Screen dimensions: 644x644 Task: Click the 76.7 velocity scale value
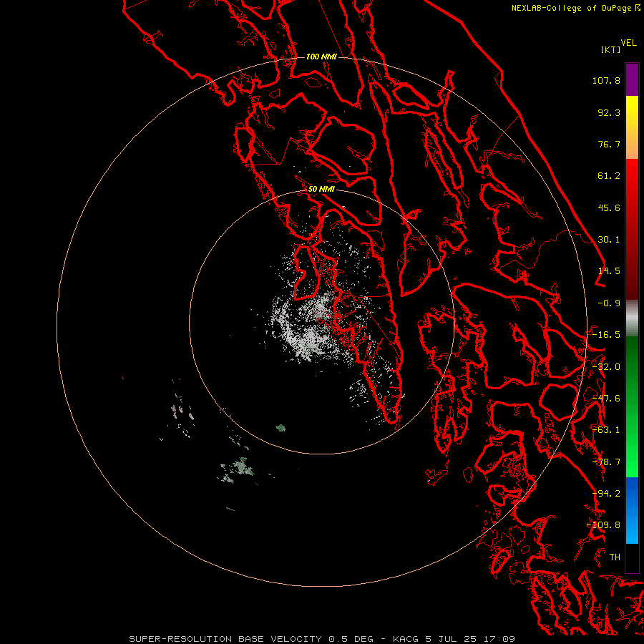(x=609, y=144)
